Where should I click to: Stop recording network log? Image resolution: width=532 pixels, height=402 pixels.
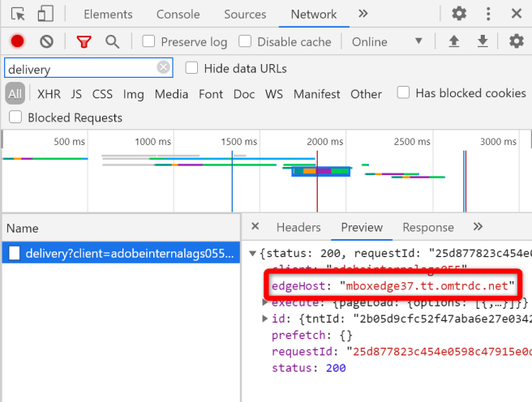point(17,41)
